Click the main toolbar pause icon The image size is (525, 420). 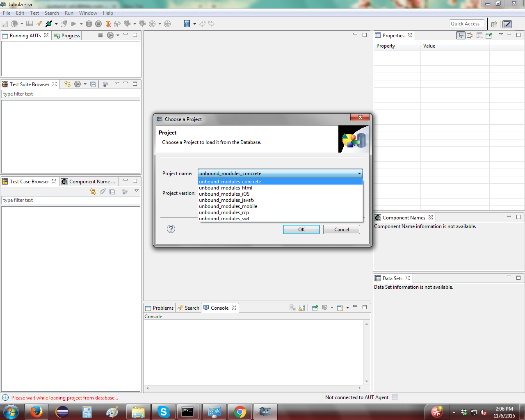tap(89, 24)
